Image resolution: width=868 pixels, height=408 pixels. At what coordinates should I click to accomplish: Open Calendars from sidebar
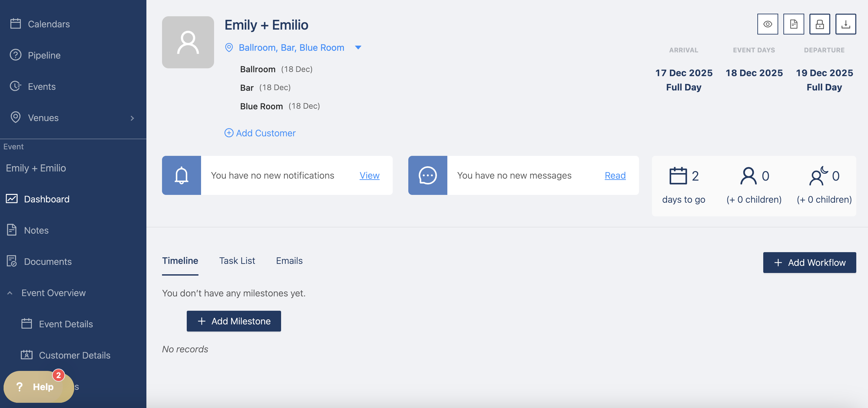(x=48, y=24)
